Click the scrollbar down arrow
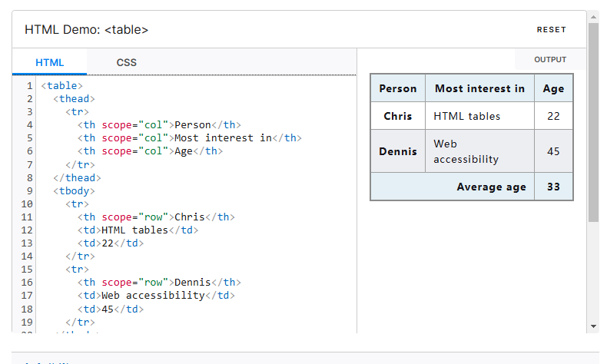The image size is (607, 364). click(593, 326)
